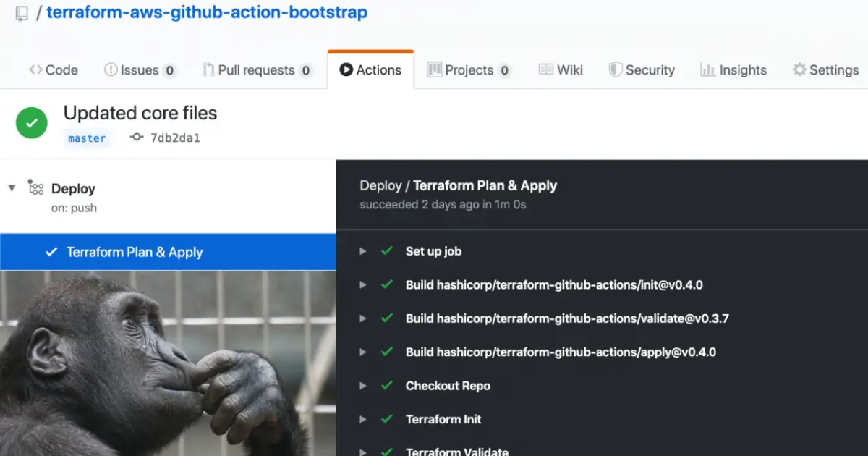Click the Settings gear icon
Screen dimensions: 868x456
click(x=799, y=70)
